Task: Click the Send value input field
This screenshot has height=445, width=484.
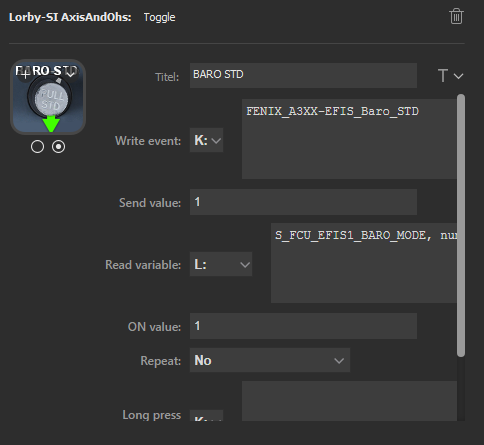Action: [303, 202]
